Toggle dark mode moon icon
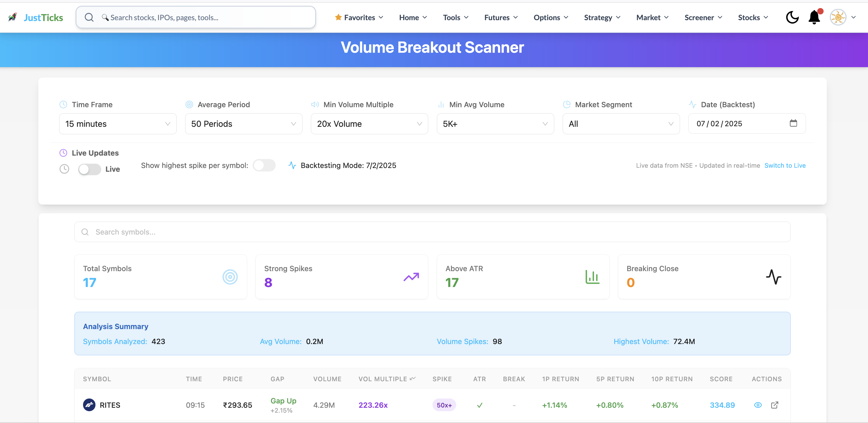 tap(792, 17)
